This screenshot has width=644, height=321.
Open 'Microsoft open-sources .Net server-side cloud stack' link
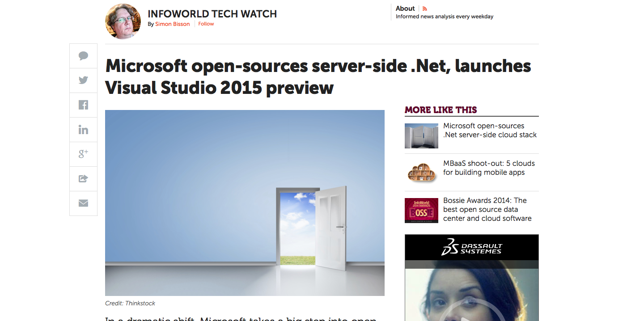[x=490, y=130]
